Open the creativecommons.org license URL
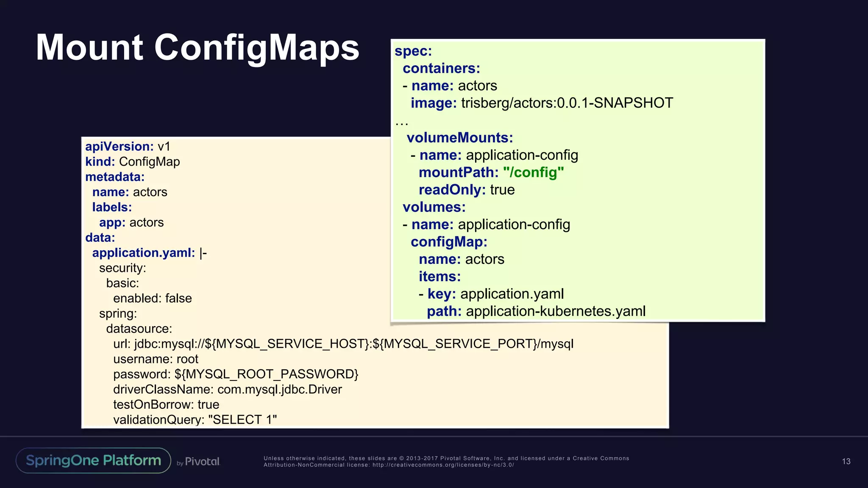 (443, 465)
